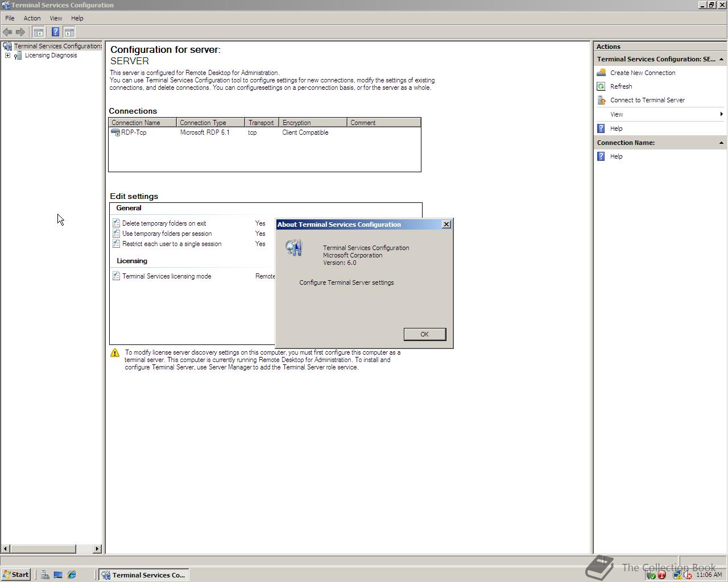Click the tcp transport cell
Viewport: 728px width, 582px height.
tap(252, 132)
